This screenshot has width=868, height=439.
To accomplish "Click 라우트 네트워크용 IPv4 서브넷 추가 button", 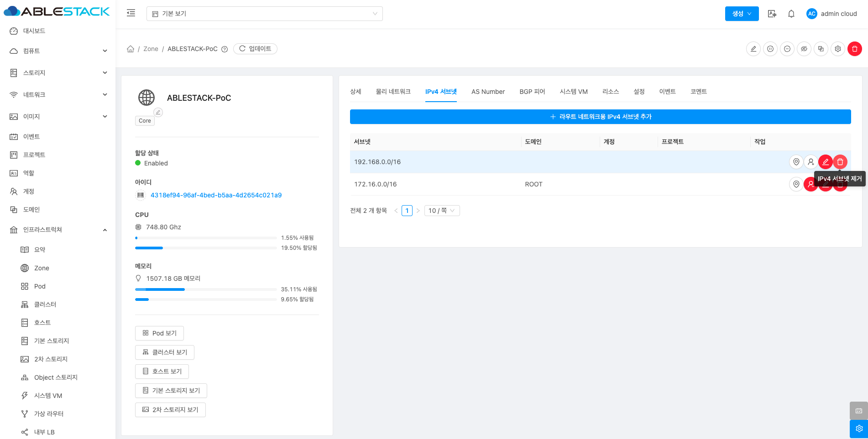I will tap(600, 117).
